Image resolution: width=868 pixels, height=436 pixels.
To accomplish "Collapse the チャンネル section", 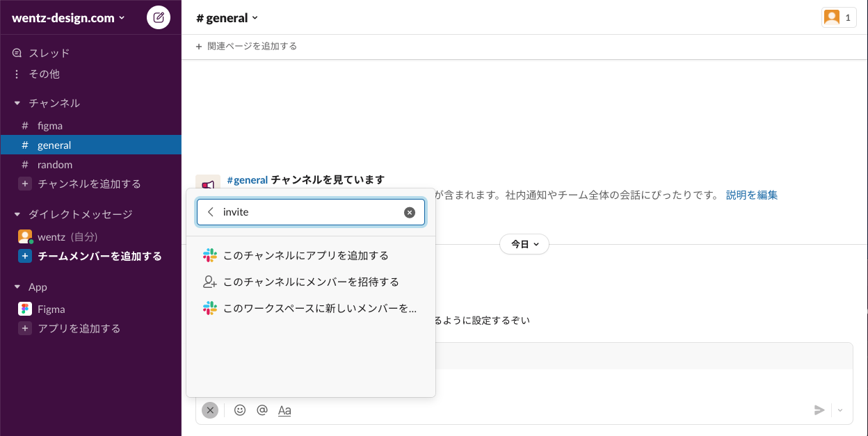I will coord(15,103).
